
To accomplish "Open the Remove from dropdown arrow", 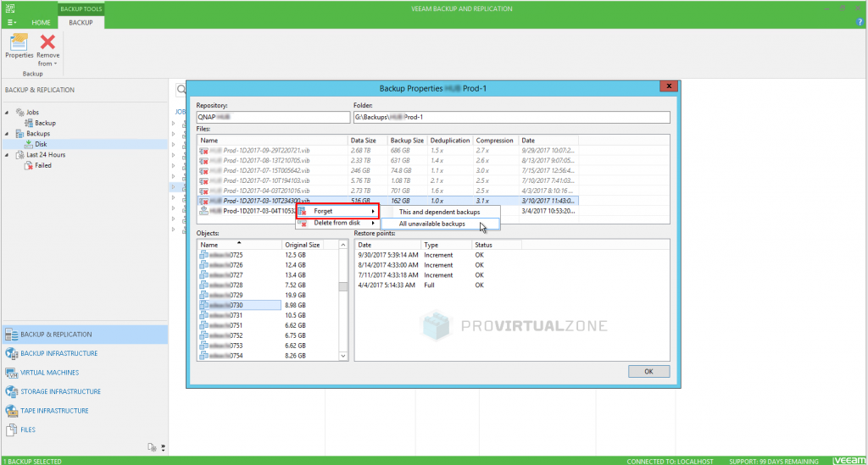I will point(55,64).
